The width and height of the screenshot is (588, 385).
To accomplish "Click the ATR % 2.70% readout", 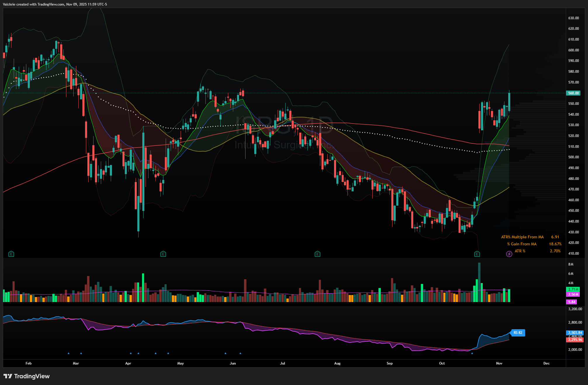I will (x=555, y=251).
